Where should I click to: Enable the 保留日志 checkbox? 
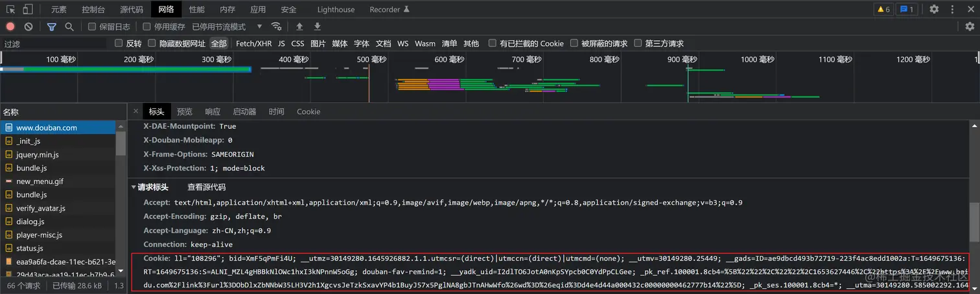[x=92, y=27]
